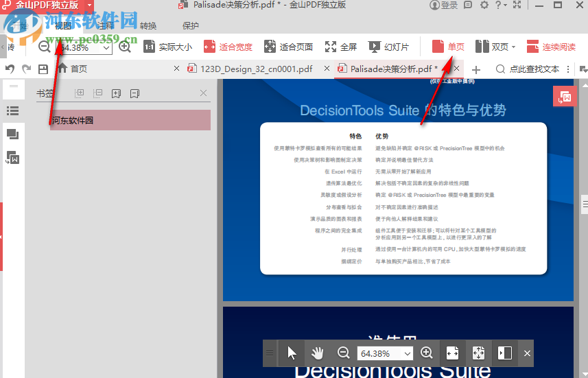
Task: Click collapse all bookmarks icon
Action: pos(97,93)
